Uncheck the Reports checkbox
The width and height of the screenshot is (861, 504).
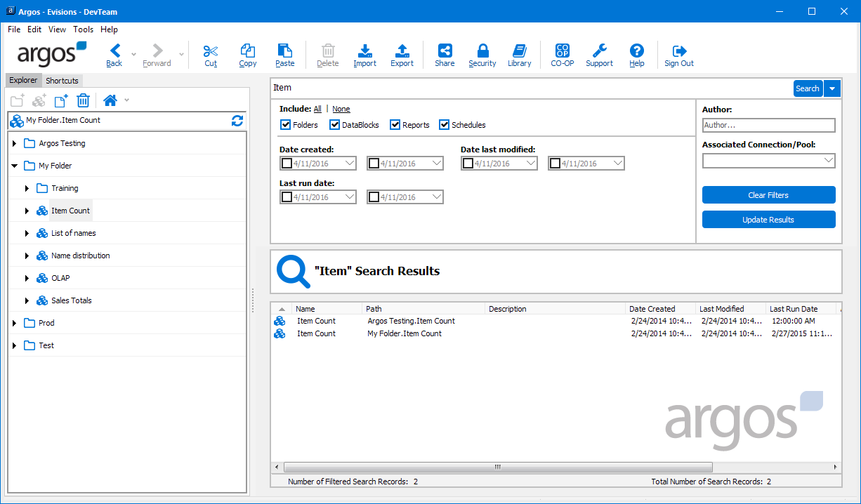point(395,125)
